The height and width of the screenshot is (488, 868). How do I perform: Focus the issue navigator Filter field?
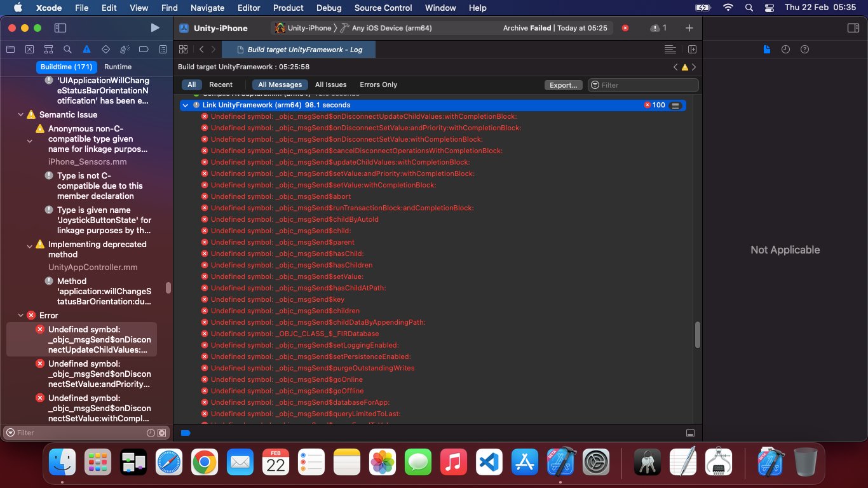point(86,433)
